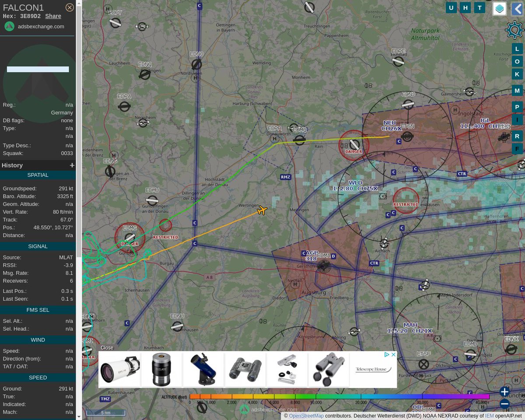Toggle the L map overlay

[517, 49]
